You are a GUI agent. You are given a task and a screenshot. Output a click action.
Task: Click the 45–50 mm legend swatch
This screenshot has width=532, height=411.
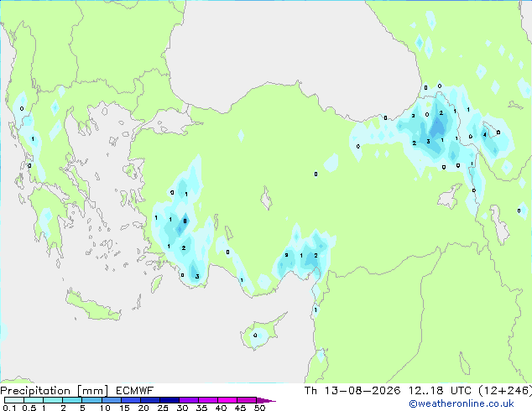(247, 400)
